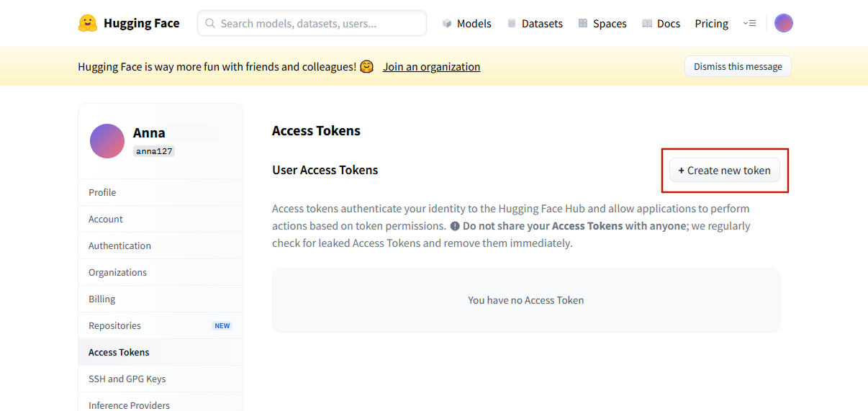Viewport: 868px width, 411px height.
Task: Open Profile settings in sidebar
Action: 161,192
